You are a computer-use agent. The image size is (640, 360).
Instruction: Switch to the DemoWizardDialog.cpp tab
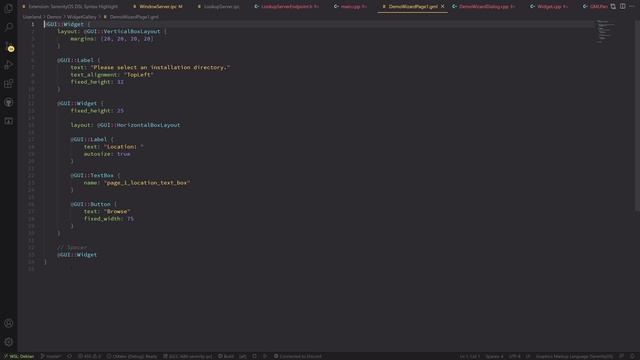484,7
